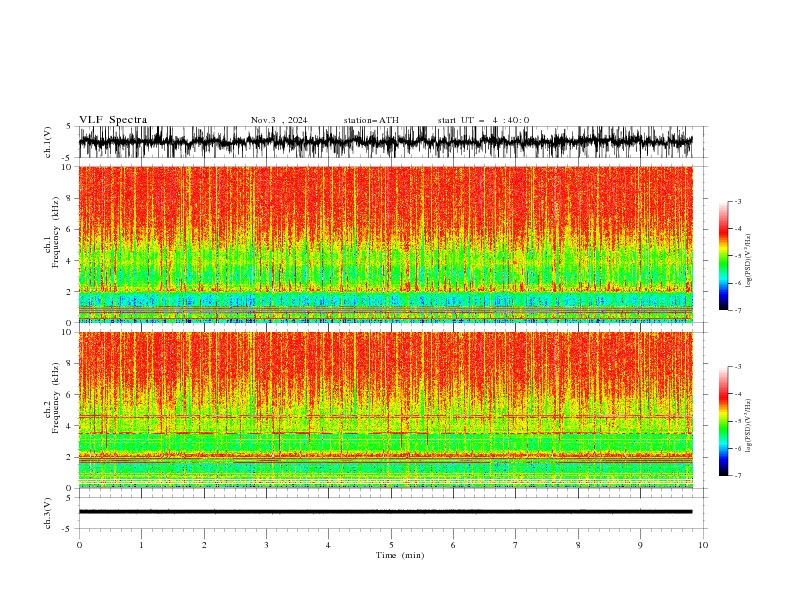
Task: Click the "10" kHz tick on ch.2 frequency axis
Action: pyautogui.click(x=67, y=332)
